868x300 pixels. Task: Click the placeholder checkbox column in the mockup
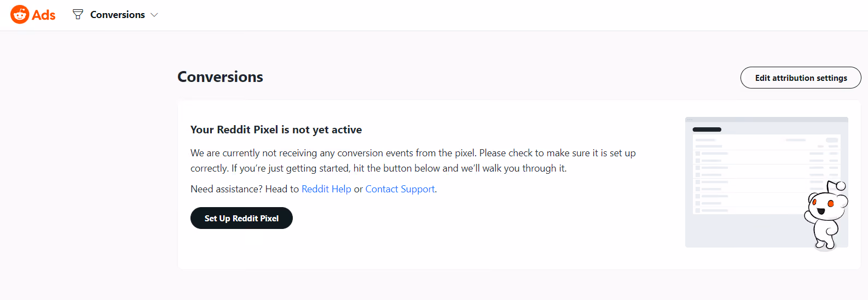pyautogui.click(x=698, y=182)
